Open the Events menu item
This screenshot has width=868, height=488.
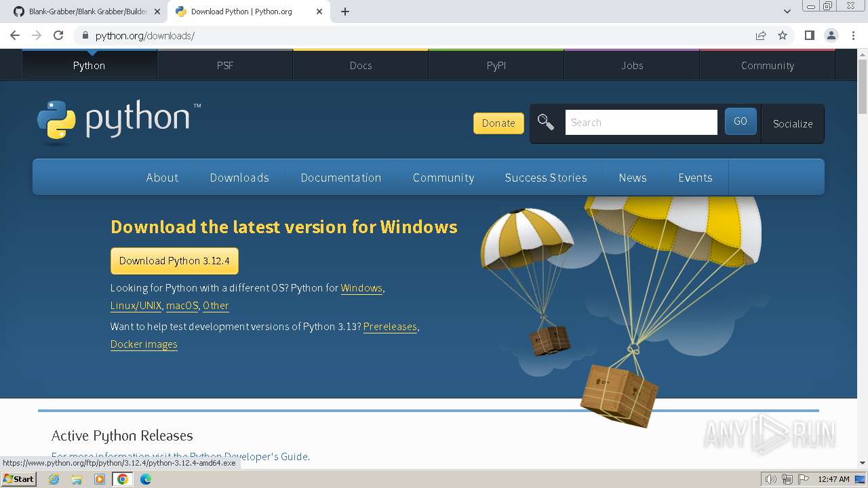695,178
